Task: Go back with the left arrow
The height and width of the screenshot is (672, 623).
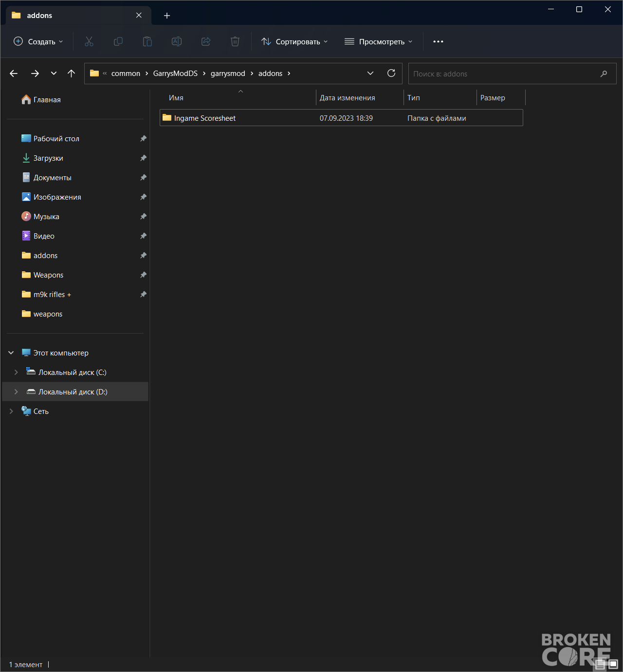Action: (x=14, y=74)
